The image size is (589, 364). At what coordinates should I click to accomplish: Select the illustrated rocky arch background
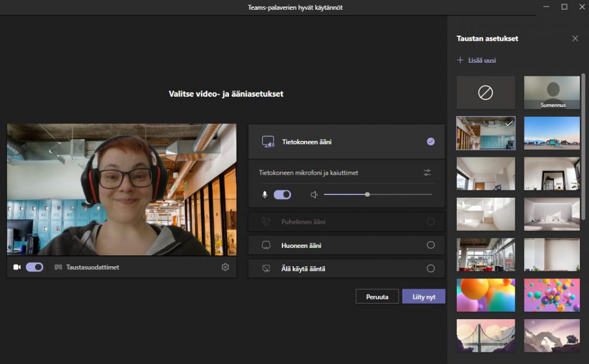pyautogui.click(x=552, y=336)
